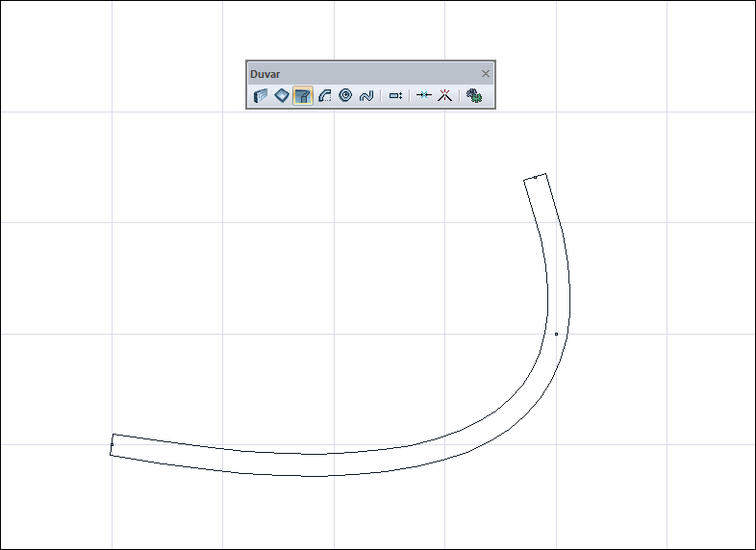The image size is (756, 550).
Task: Toggle the highlighted curved wall tool
Action: pos(303,95)
